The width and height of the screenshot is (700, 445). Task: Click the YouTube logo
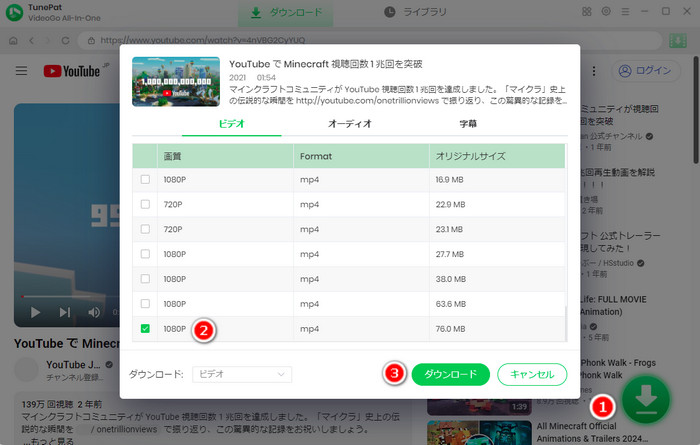[x=71, y=71]
